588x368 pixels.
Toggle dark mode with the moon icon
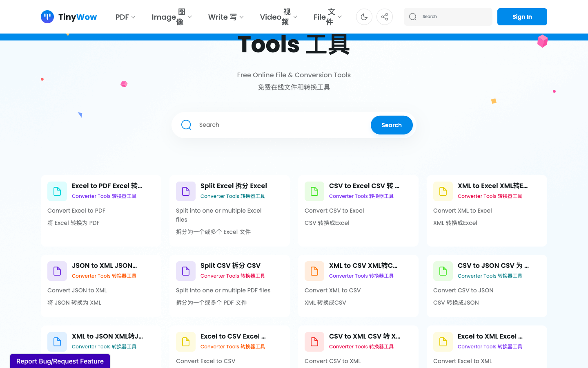click(364, 17)
